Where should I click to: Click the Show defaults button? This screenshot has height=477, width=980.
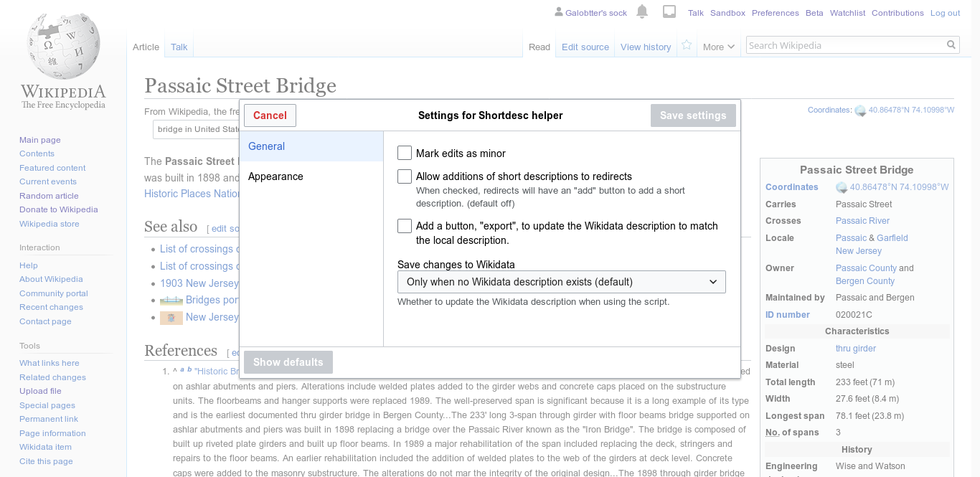pos(288,362)
